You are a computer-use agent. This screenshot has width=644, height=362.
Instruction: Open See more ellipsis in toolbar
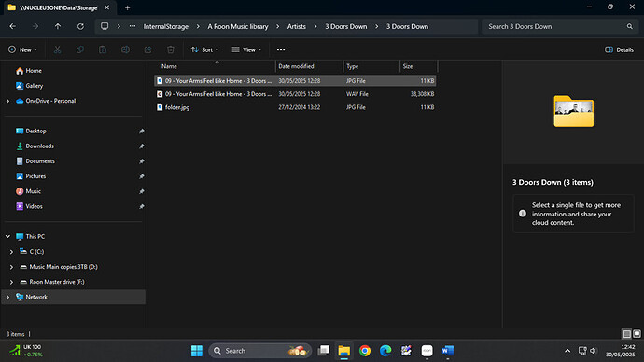(x=281, y=49)
